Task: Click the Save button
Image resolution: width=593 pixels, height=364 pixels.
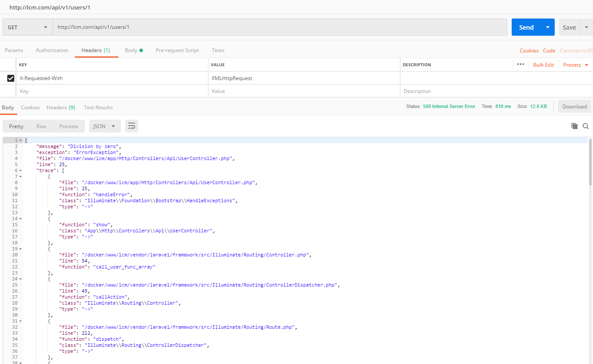Action: [569, 27]
